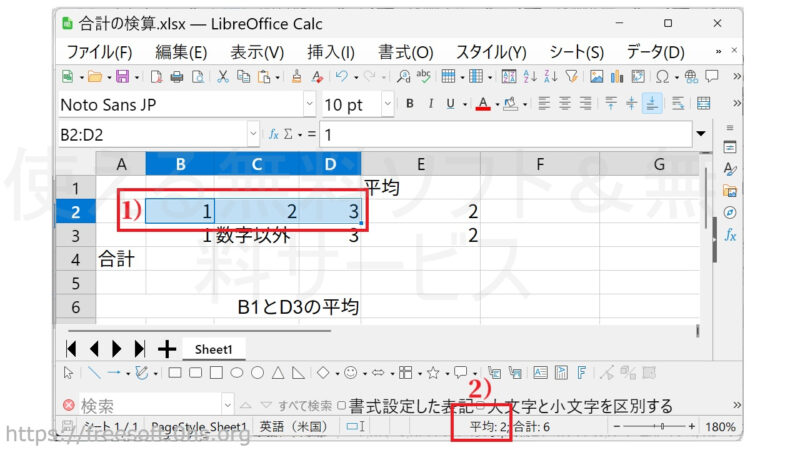Add a new sheet with plus button
Image resolution: width=800 pixels, height=450 pixels.
click(167, 349)
